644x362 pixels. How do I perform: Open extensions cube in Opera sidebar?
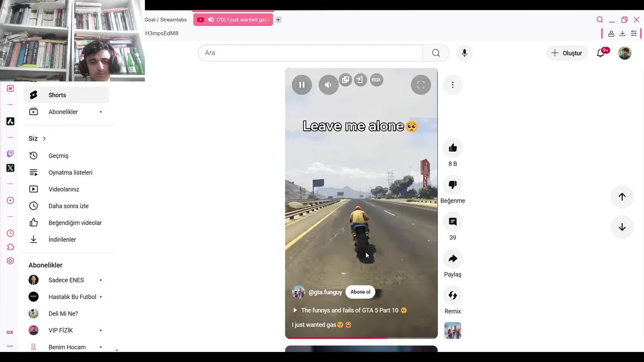[10, 247]
